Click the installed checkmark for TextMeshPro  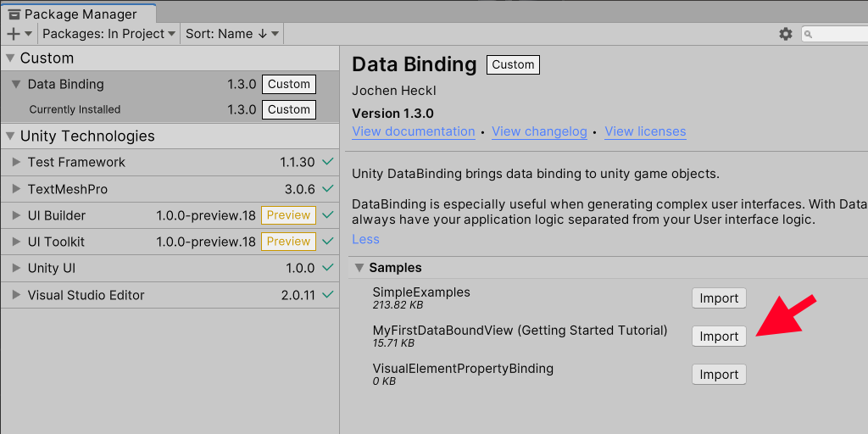point(328,189)
